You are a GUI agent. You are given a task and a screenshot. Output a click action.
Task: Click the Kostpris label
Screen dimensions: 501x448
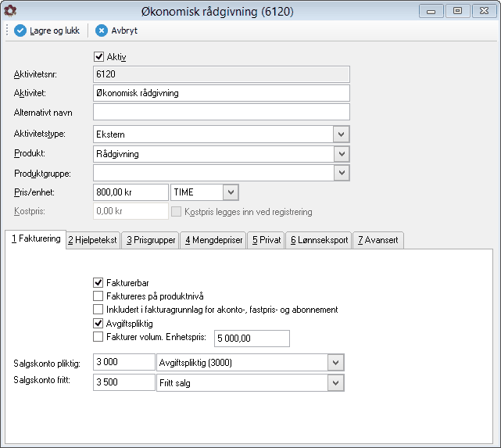pyautogui.click(x=30, y=211)
